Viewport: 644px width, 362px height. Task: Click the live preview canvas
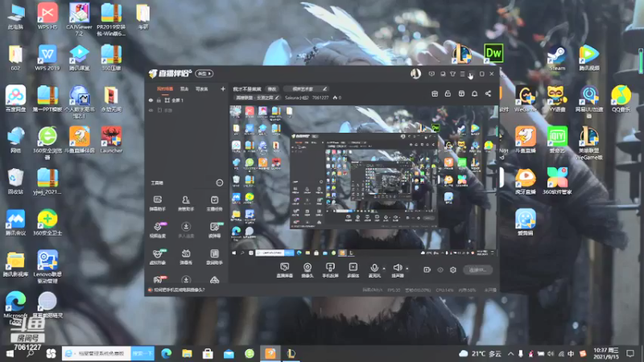(364, 182)
